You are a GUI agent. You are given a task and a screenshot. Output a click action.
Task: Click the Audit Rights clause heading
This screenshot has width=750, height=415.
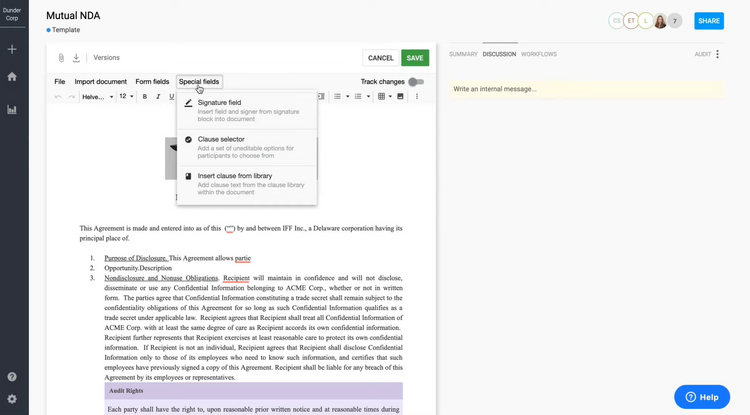tap(126, 391)
